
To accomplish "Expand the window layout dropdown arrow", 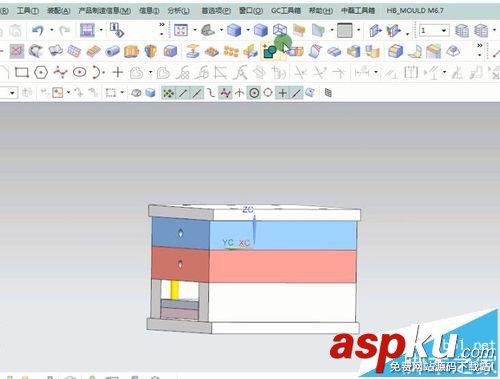I will coord(101,30).
